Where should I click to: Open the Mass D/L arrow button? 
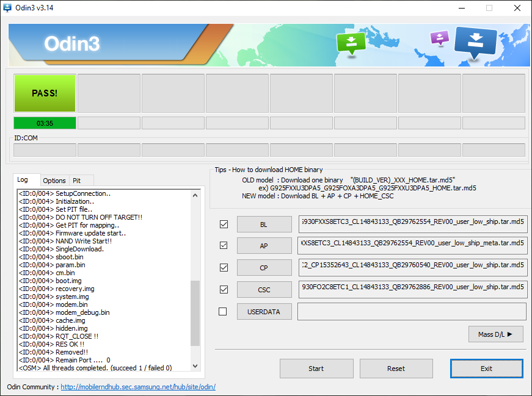coord(496,334)
